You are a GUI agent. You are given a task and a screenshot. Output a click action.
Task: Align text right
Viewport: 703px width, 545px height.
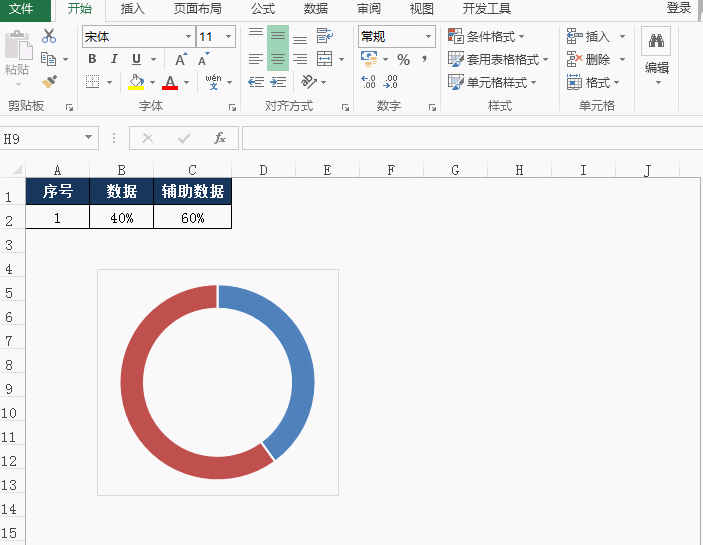[x=300, y=59]
